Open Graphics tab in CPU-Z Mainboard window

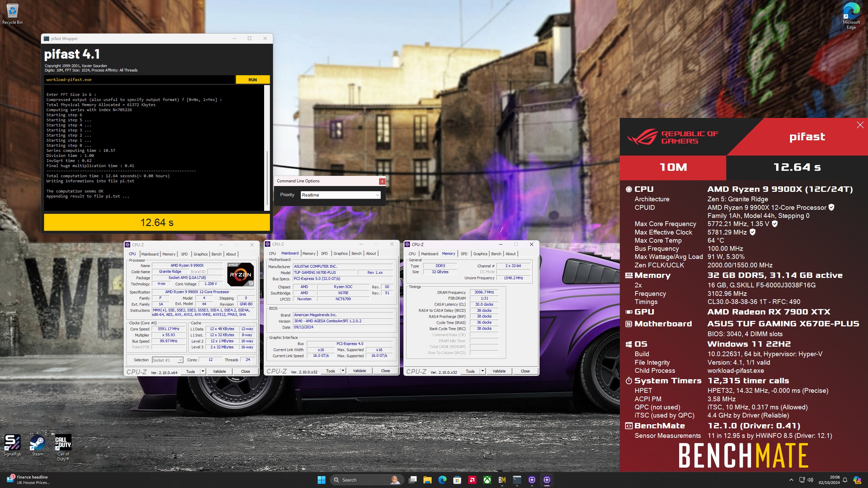pyautogui.click(x=340, y=253)
